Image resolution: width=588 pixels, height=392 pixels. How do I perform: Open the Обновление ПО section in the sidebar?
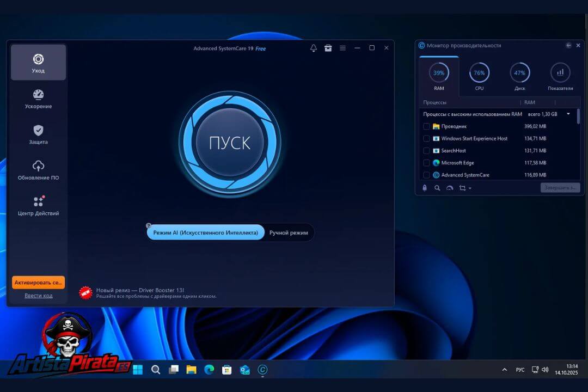pyautogui.click(x=38, y=170)
